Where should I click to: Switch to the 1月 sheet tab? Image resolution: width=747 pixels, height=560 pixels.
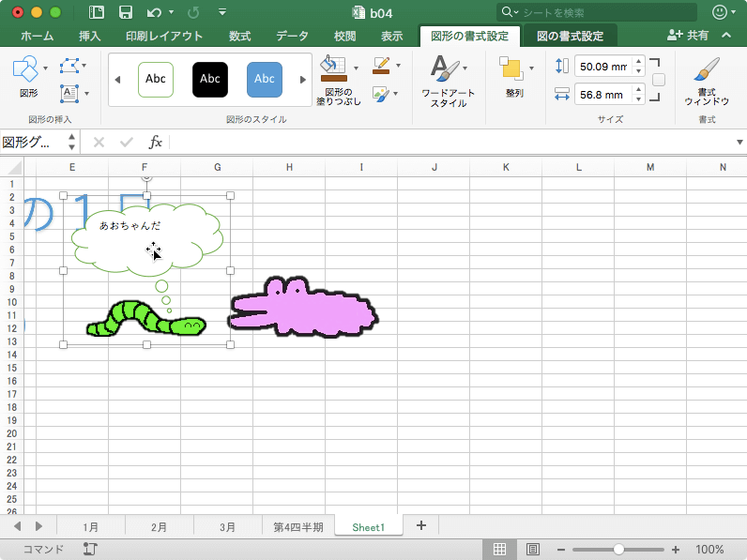90,527
